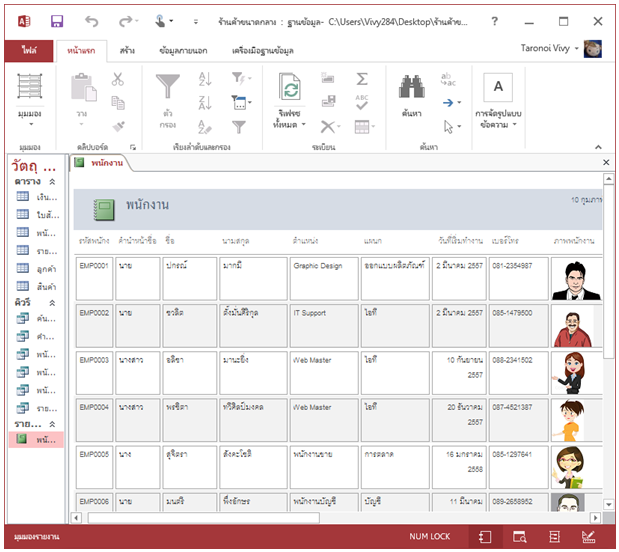Click the Taronoi Vivy account name
This screenshot has width=619, height=552.
(x=548, y=48)
